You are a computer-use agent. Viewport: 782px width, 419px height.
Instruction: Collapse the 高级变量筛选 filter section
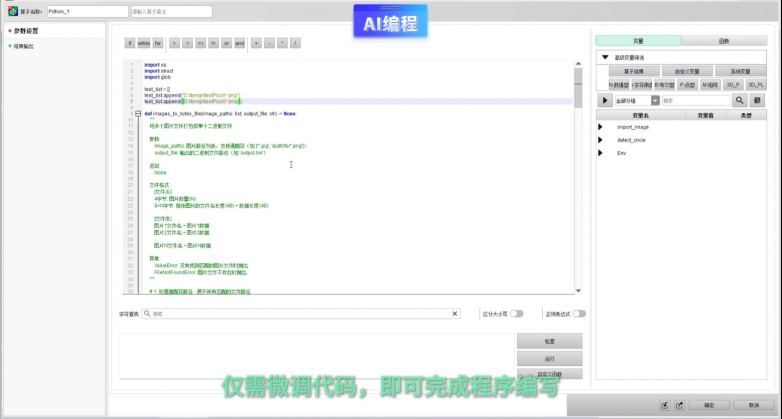point(605,57)
